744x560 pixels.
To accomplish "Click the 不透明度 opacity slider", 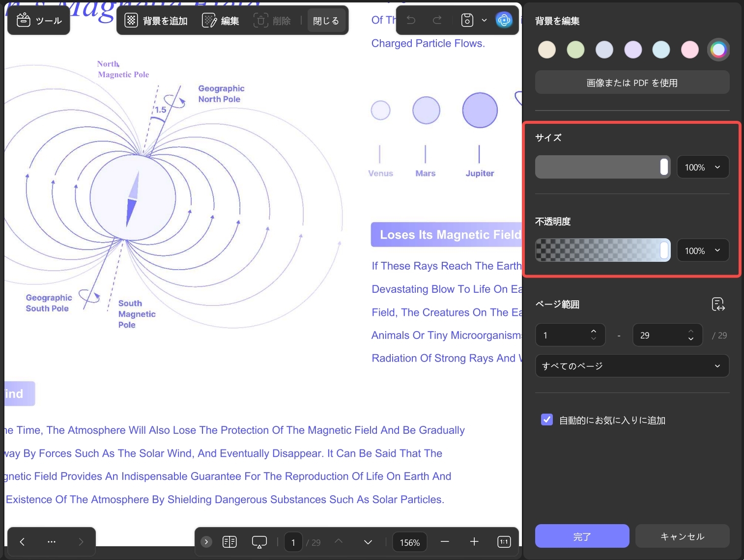I will pyautogui.click(x=602, y=250).
